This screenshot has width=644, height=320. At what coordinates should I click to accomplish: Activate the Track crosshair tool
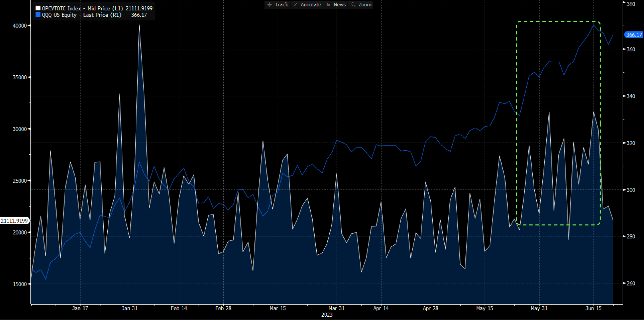(x=278, y=5)
